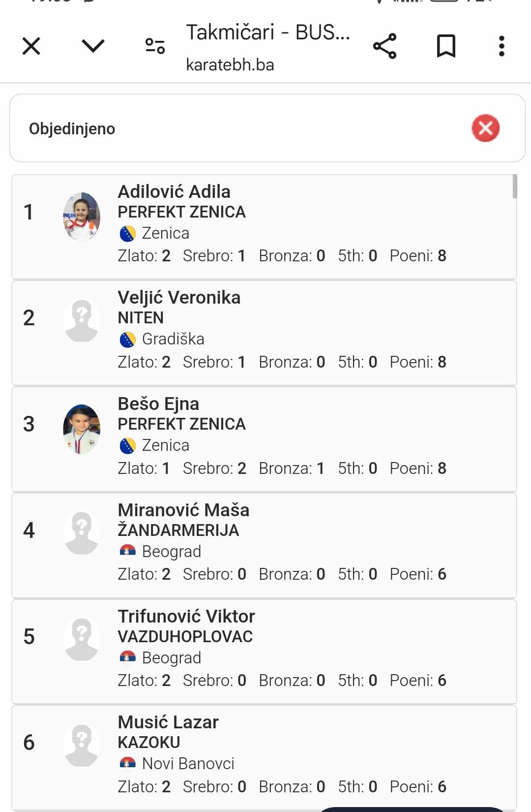This screenshot has height=812, width=531.
Task: Tap the minimize tab chevron arrow
Action: click(93, 46)
